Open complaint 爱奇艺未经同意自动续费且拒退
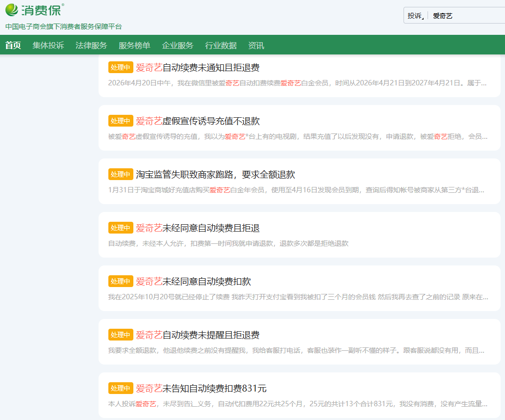505x420 pixels. (198, 228)
